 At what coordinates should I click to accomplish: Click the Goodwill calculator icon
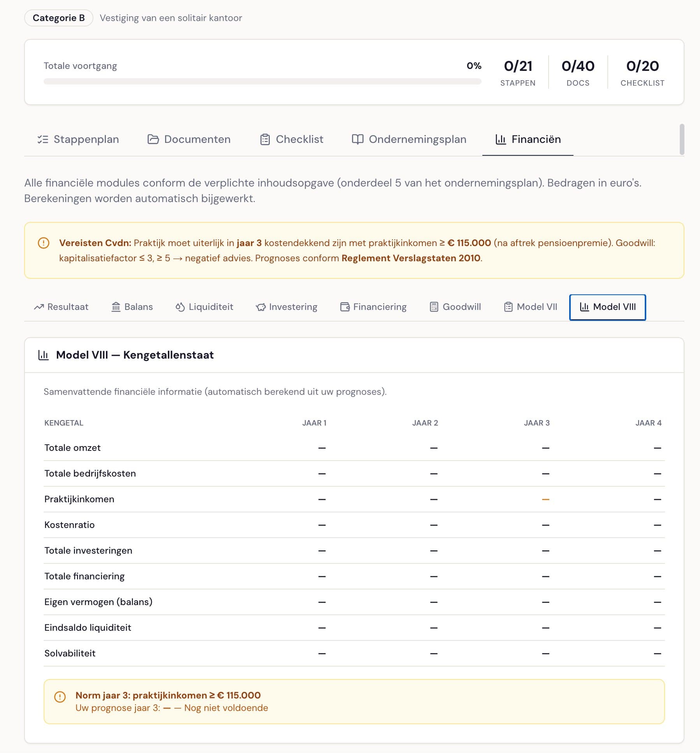pyautogui.click(x=434, y=307)
